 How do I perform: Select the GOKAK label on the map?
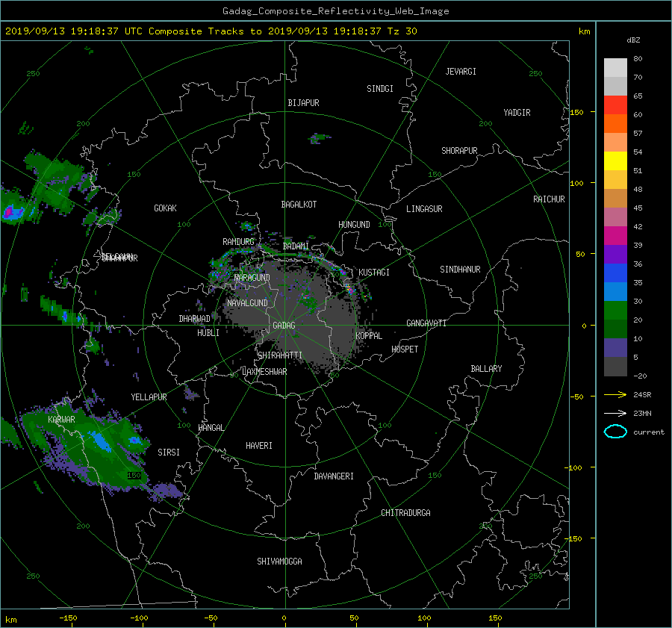165,208
